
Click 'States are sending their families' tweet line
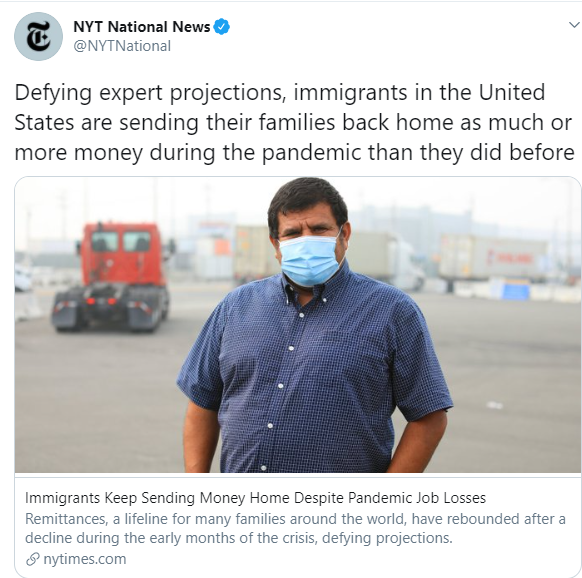point(175,123)
